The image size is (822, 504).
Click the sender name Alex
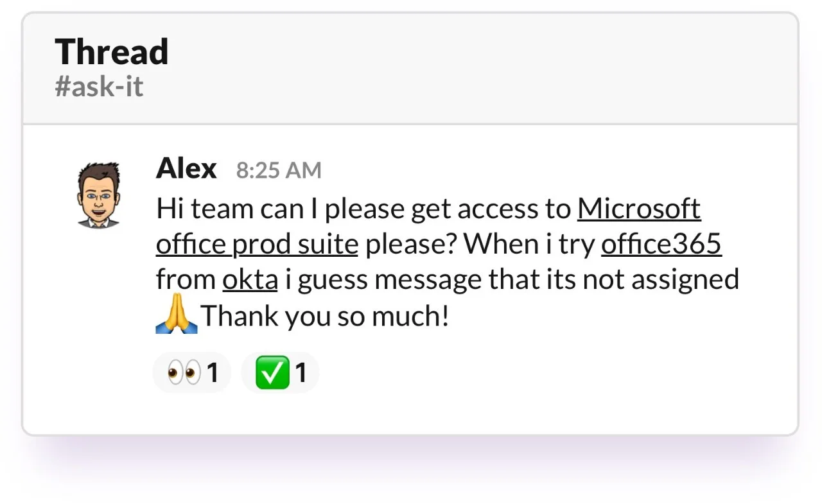click(186, 169)
